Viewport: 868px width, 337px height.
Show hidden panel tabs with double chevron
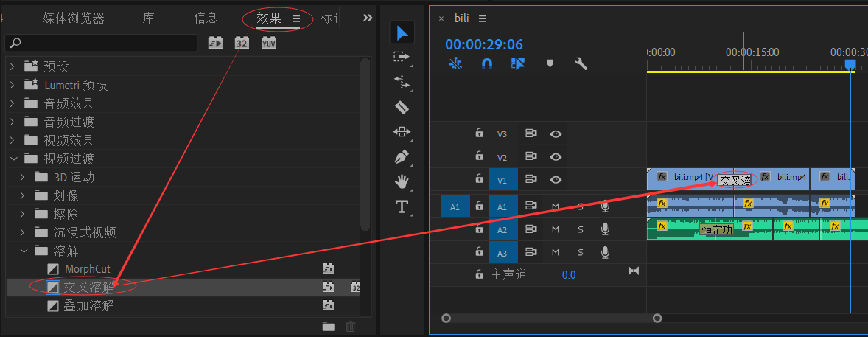[368, 18]
